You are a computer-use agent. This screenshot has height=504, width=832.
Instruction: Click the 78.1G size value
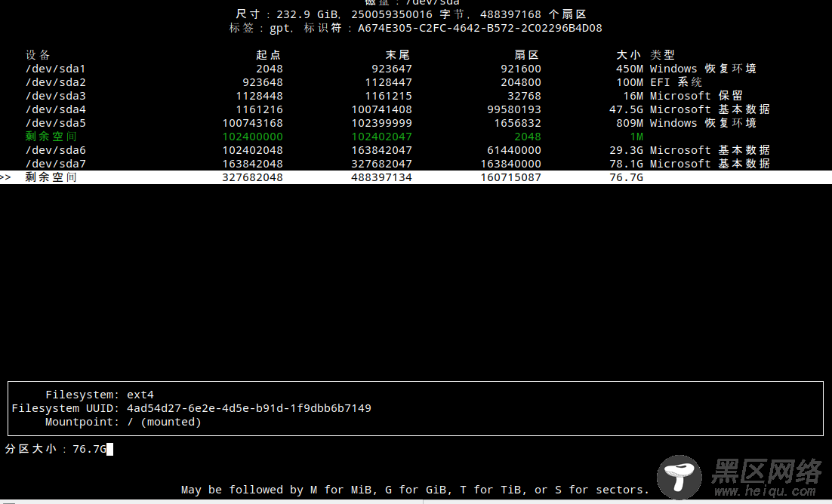point(626,164)
